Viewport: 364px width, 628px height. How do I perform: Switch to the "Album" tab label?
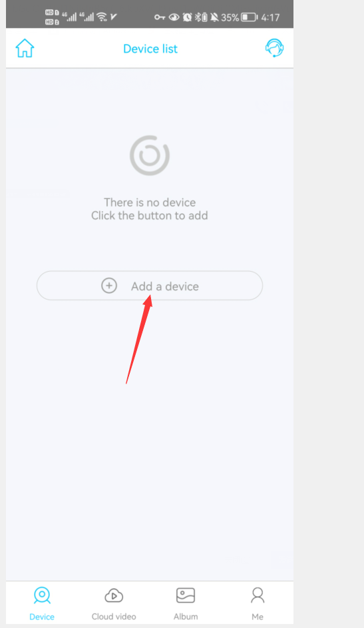point(186,617)
